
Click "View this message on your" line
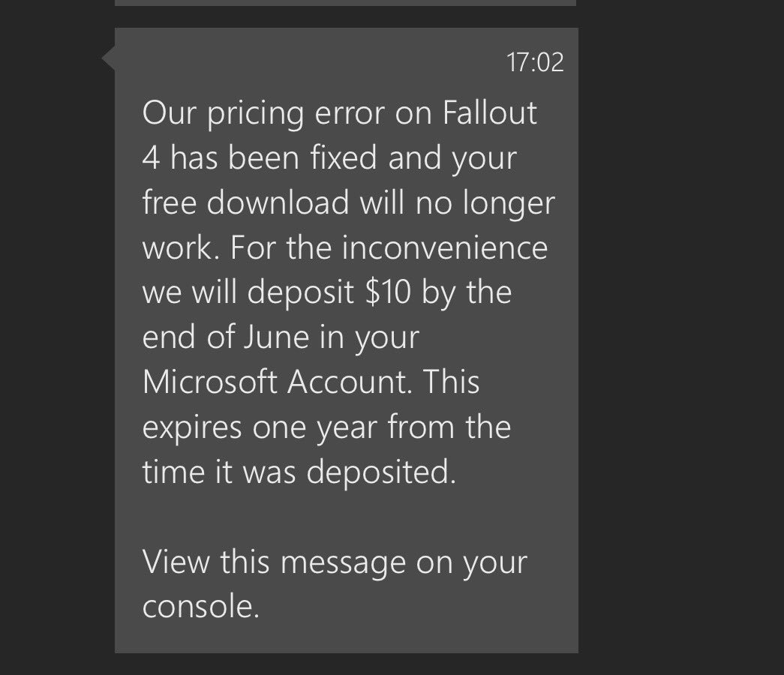click(x=335, y=562)
